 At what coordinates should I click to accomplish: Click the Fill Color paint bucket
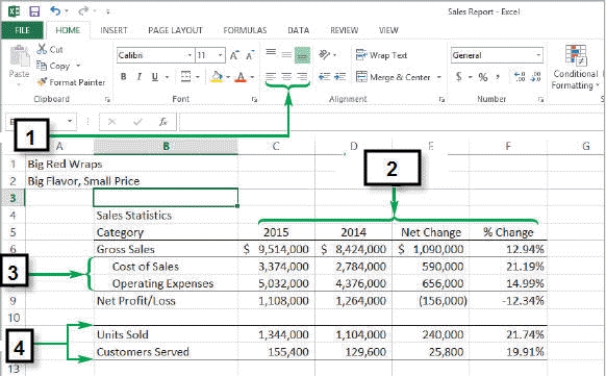coord(216,77)
